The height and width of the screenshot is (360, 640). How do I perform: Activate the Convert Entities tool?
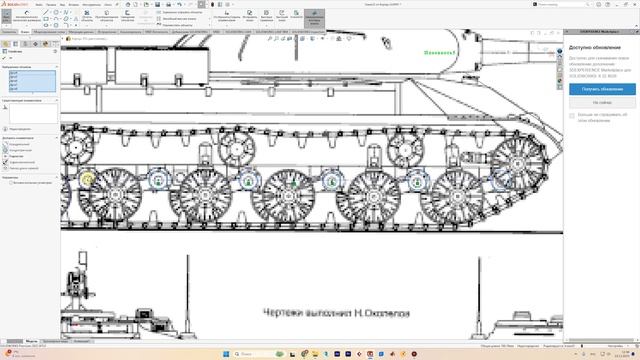coord(107,16)
